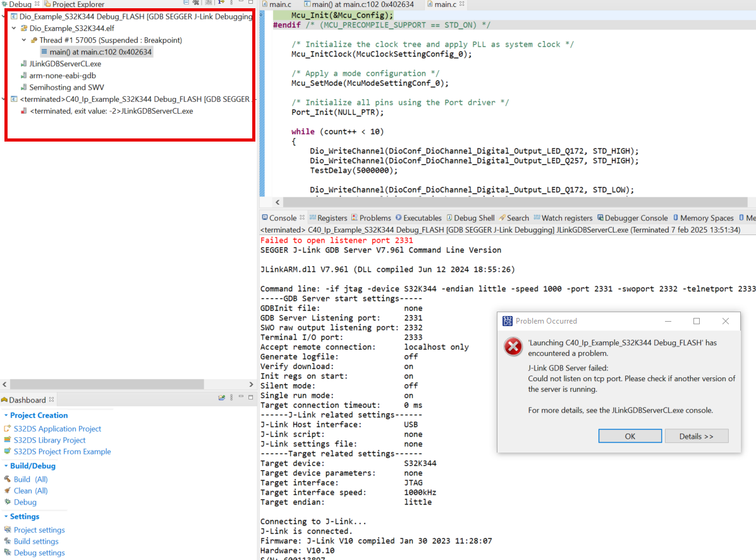Screen dimensions: 756x560
Task: Collapse the Build/Debug section
Action: (x=6, y=466)
